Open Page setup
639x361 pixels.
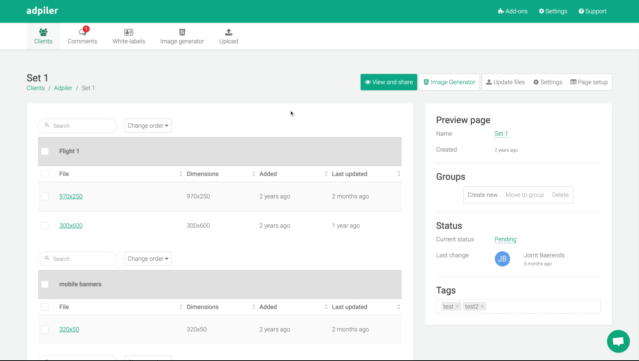click(589, 82)
